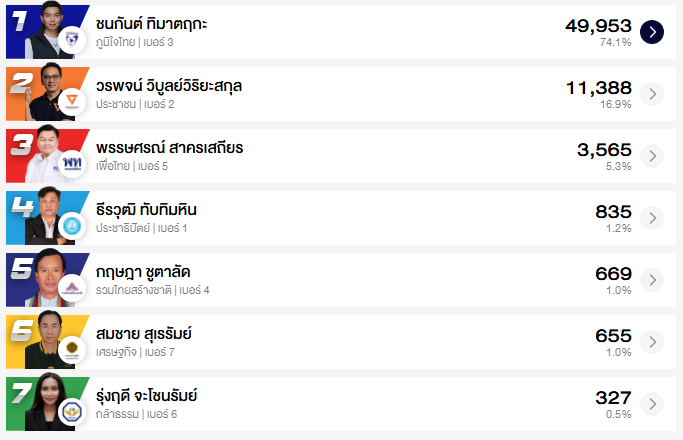Expand the ธีรวุฒิ ทับทิมหิน row chevron
Screen dimensions: 683x440
[651, 218]
